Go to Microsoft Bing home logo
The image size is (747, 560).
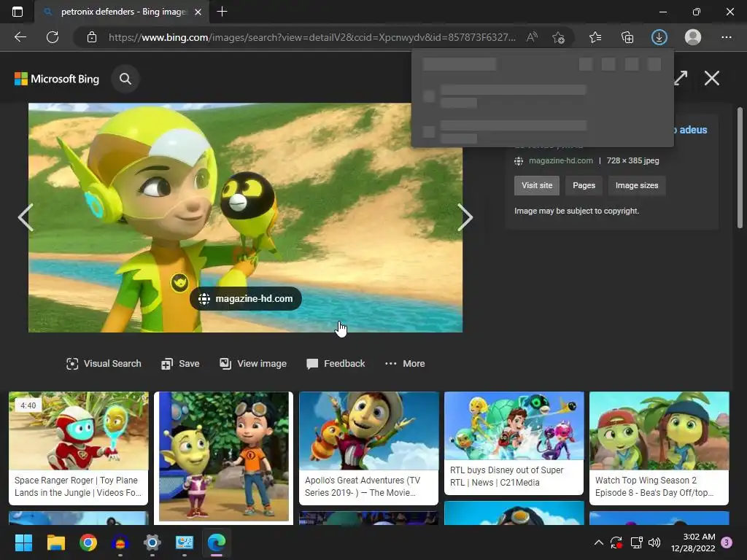[57, 79]
